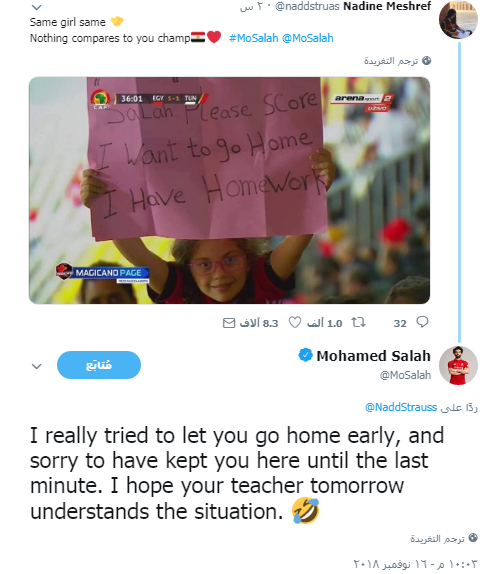This screenshot has width=500, height=574.
Task: Click the retweet arrows icon
Action: tap(358, 323)
